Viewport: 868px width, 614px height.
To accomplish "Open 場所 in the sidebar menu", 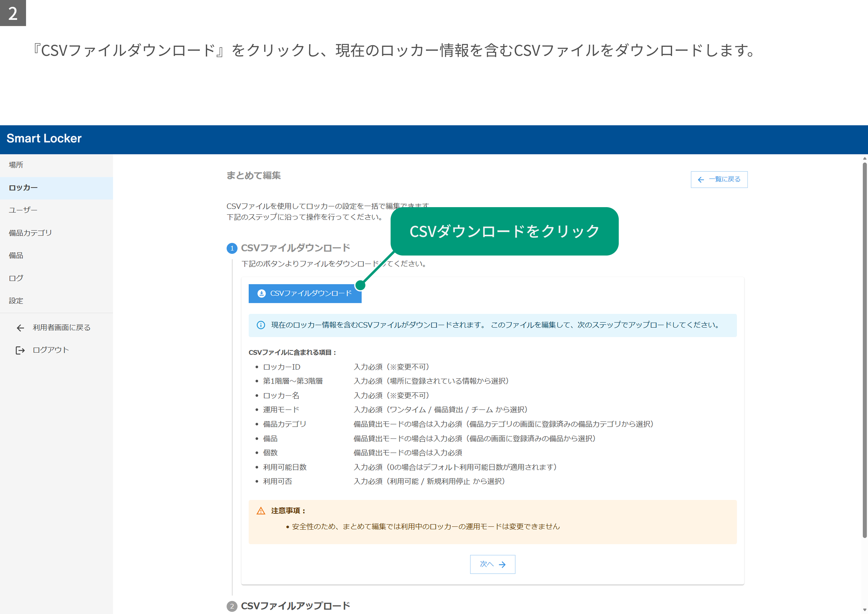I will 56,165.
